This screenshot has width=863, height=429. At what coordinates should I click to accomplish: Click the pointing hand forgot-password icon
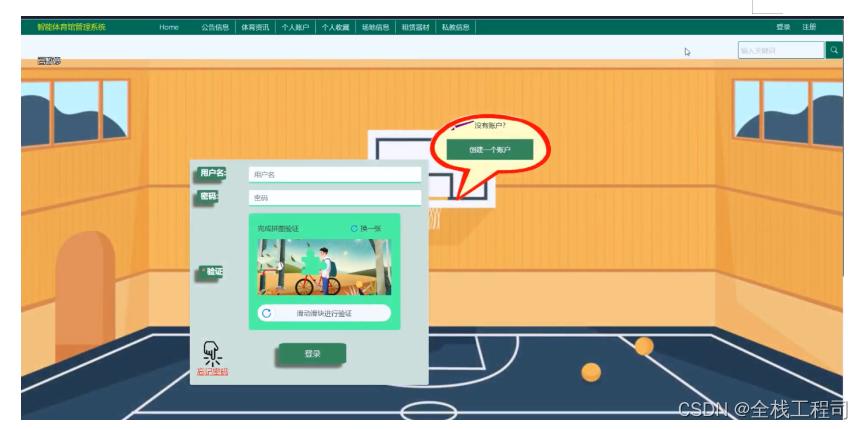[x=212, y=353]
